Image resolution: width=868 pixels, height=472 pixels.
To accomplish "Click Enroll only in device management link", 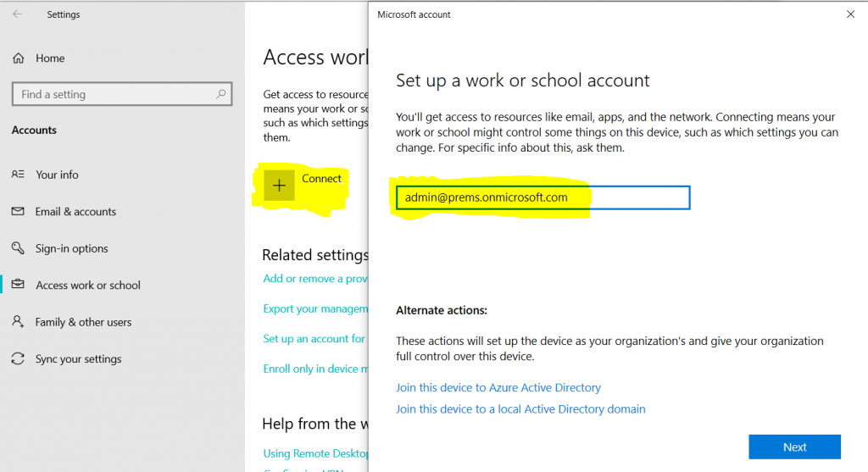I will 315,369.
